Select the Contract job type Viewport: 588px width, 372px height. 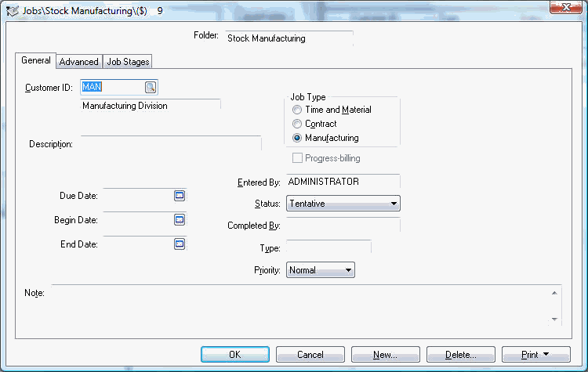tap(297, 124)
